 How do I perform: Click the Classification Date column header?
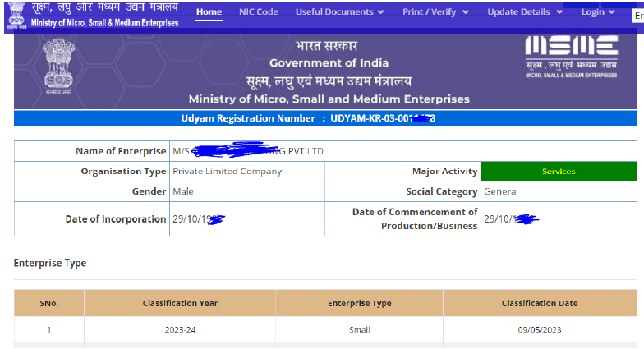point(540,303)
